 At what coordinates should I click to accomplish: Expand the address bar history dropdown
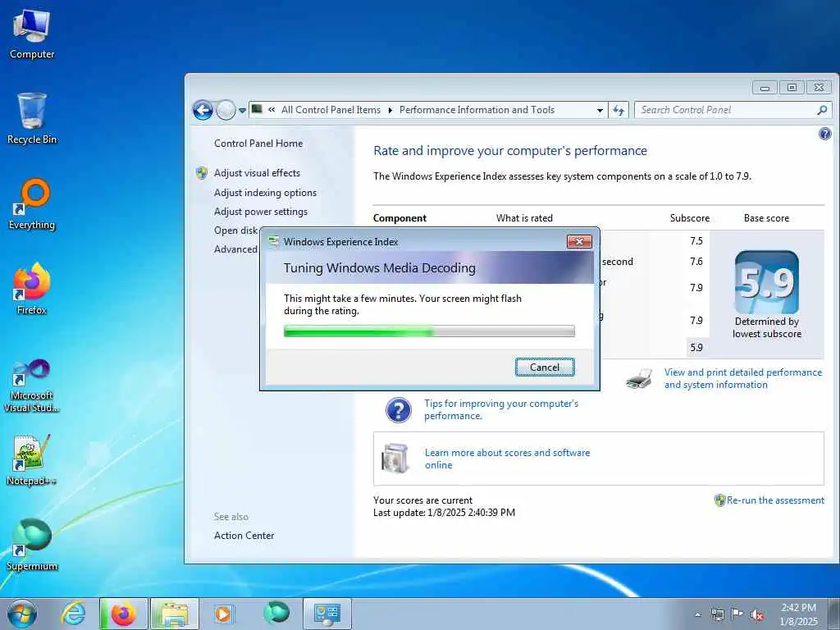[600, 111]
